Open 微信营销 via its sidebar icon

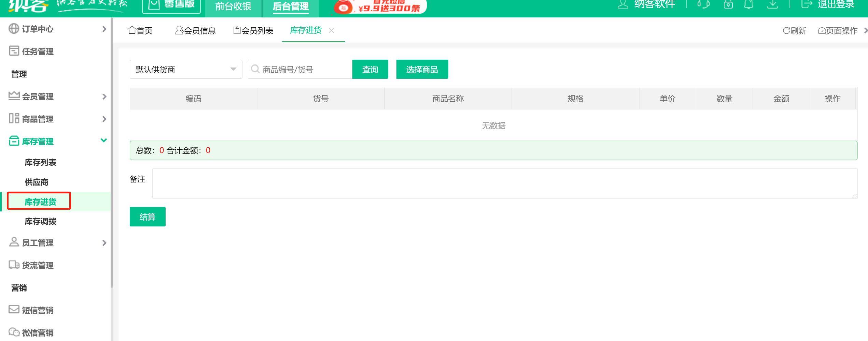click(x=14, y=331)
